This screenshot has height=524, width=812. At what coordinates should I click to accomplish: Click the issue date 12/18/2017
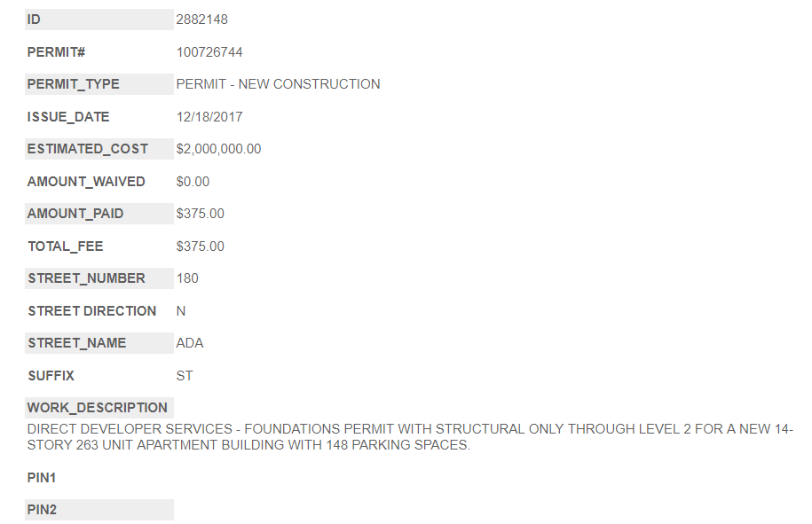pos(209,117)
